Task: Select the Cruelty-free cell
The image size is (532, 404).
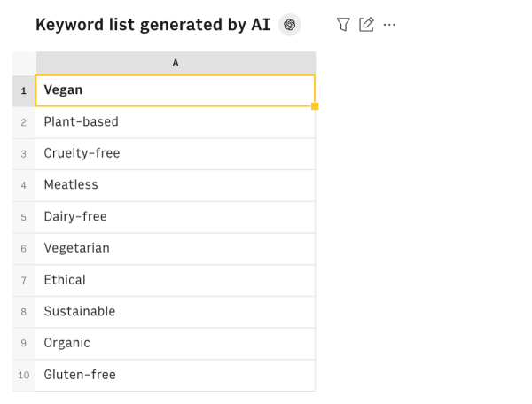Action: click(175, 153)
